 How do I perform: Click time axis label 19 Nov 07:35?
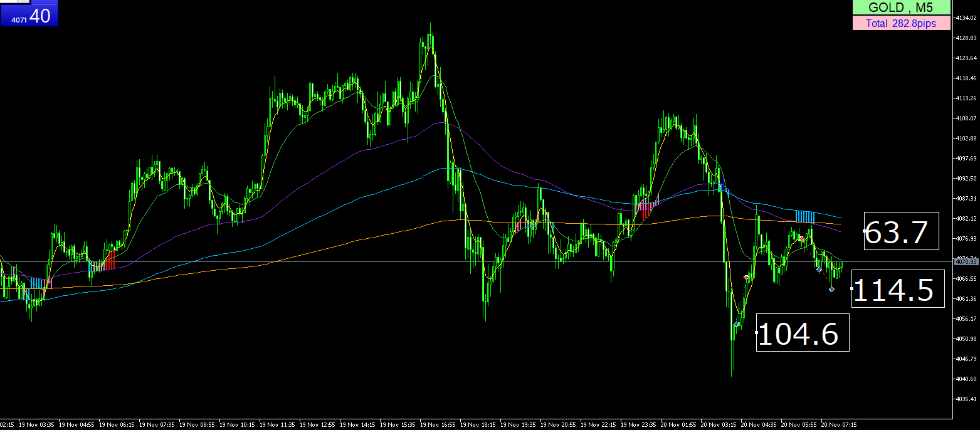click(157, 424)
